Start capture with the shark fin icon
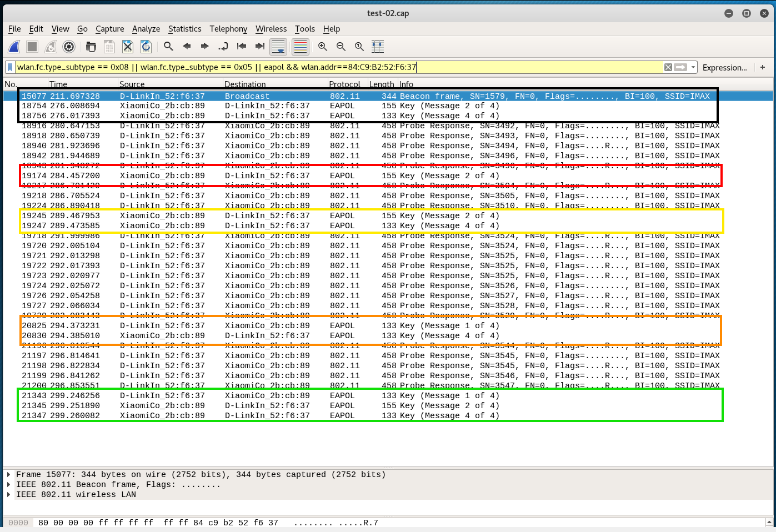Viewport: 776px width, 532px height. (14, 47)
